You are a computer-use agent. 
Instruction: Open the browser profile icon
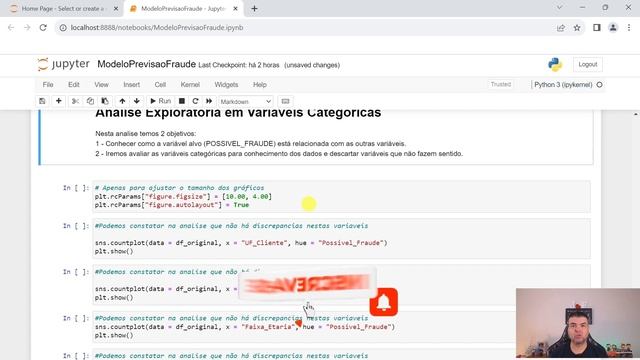(613, 28)
